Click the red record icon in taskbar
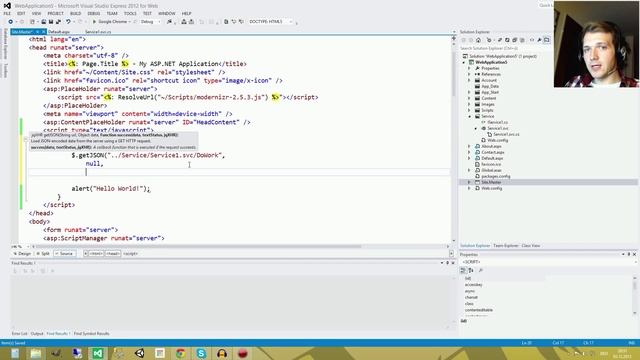The image size is (640, 360). [x=243, y=353]
